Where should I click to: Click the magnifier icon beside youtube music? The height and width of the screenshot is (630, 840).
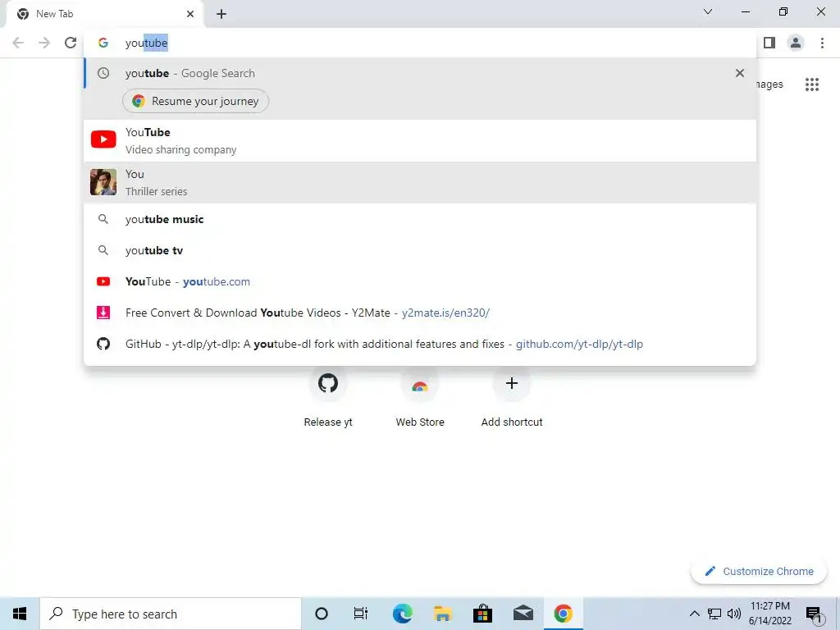[103, 219]
